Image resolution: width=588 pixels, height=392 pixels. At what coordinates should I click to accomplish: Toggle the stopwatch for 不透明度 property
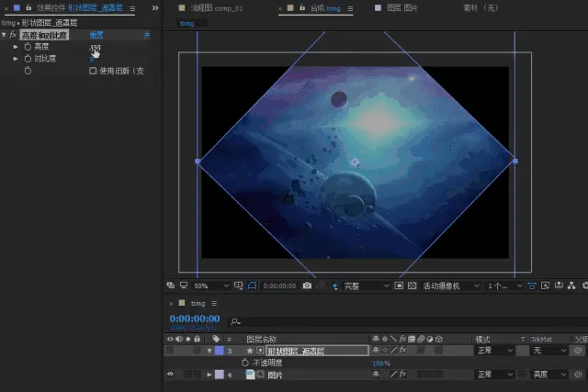[x=245, y=363]
